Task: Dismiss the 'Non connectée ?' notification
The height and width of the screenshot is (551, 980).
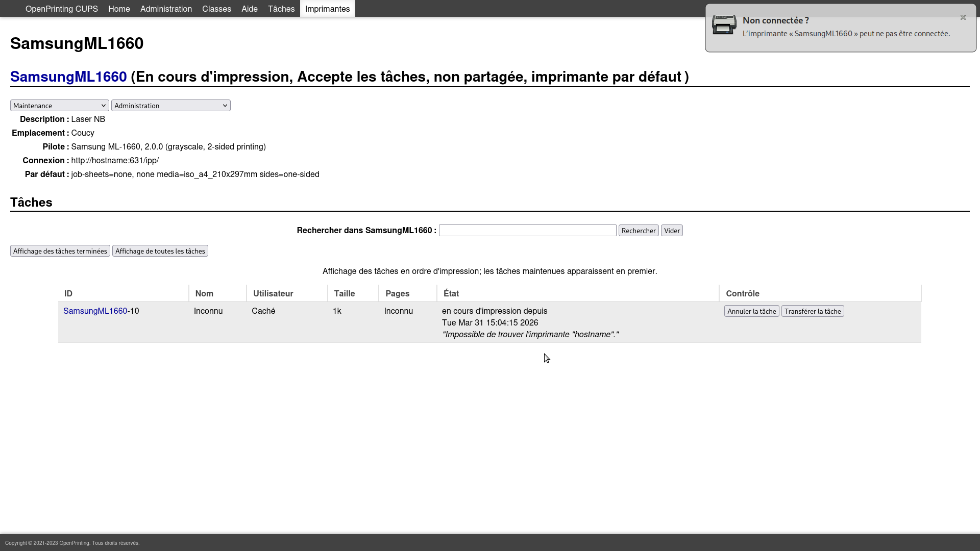Action: pyautogui.click(x=963, y=17)
